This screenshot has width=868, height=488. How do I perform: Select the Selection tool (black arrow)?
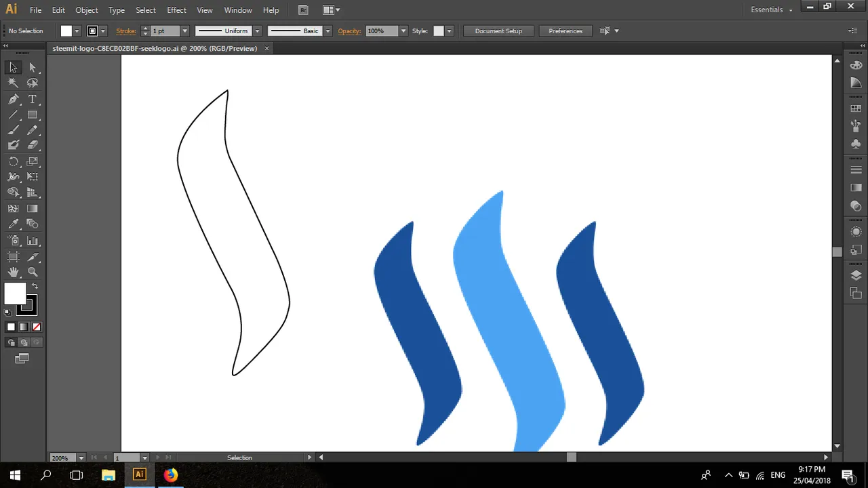pos(13,67)
